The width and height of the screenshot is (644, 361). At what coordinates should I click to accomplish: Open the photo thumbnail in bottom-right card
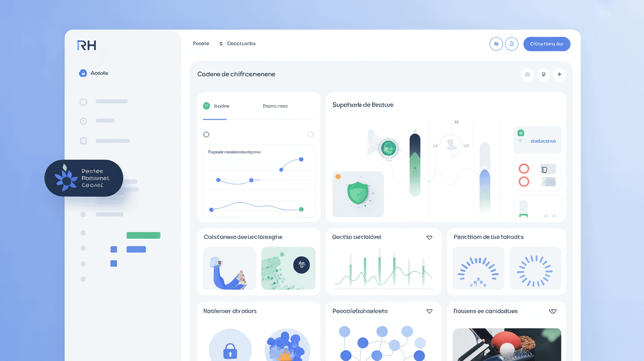pyautogui.click(x=507, y=344)
